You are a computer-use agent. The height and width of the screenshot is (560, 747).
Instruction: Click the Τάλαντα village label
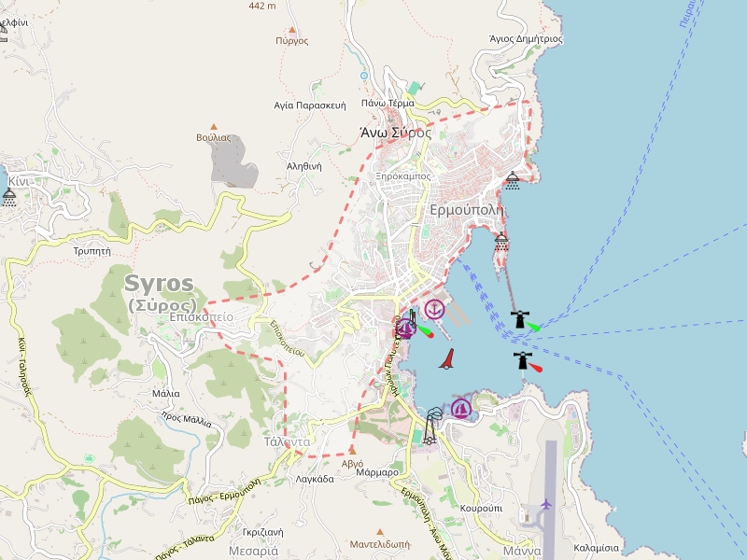[287, 441]
